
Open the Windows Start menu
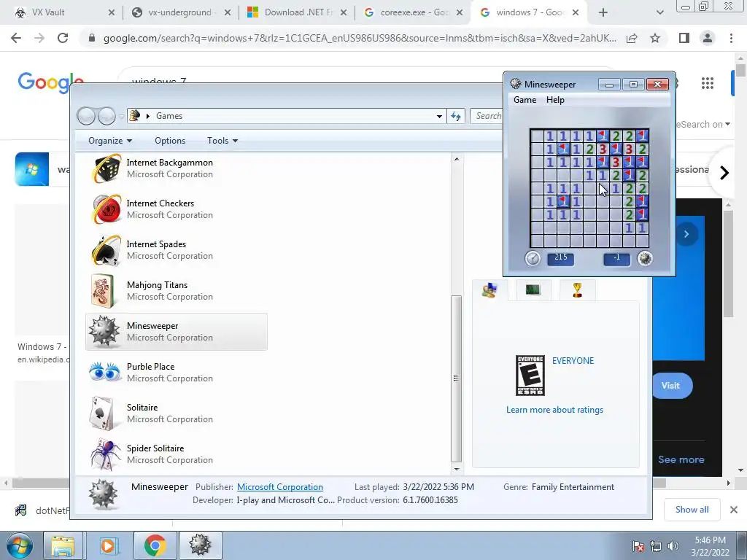click(19, 545)
